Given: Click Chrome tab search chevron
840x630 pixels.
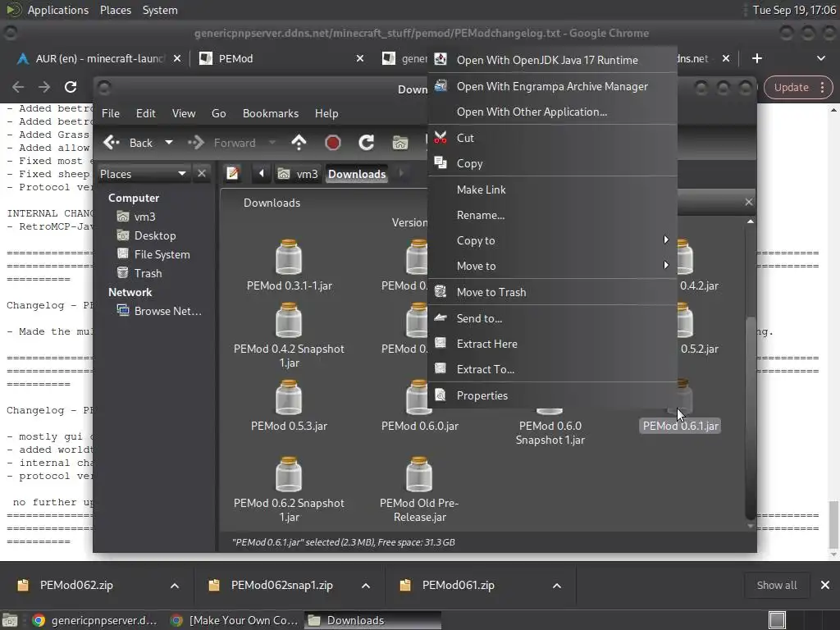Looking at the screenshot, I should (820, 58).
